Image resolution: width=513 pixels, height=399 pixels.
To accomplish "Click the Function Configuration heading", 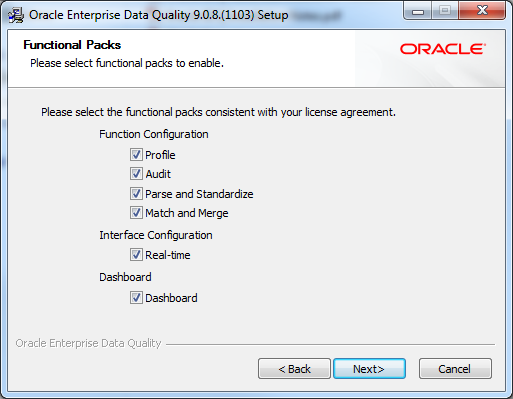I will (154, 134).
